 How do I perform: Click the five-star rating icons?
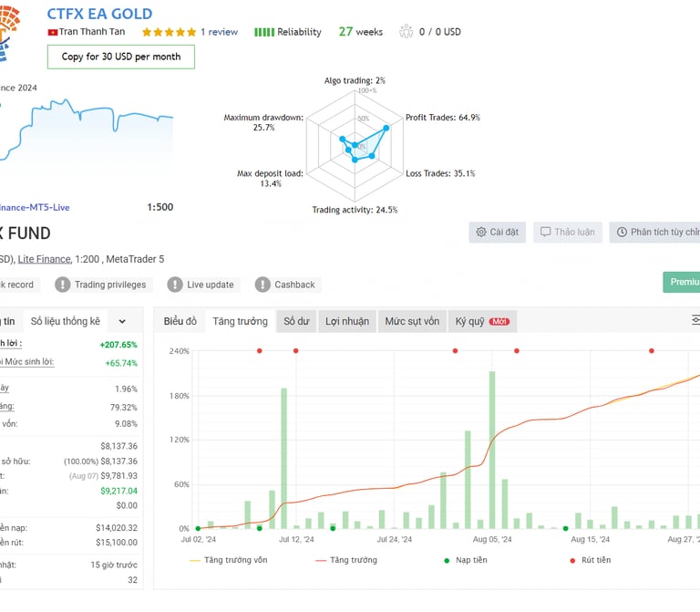[170, 32]
